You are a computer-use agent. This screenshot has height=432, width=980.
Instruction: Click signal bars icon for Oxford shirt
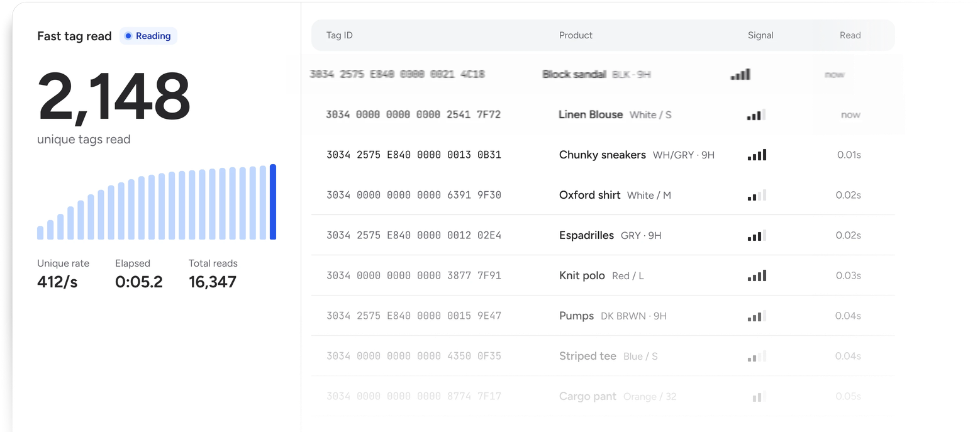[757, 195]
